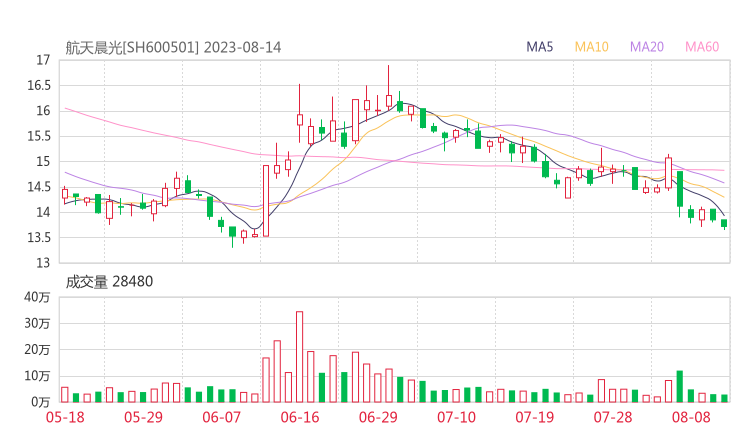Click the 10万 volume axis label
Screen dimensions: 740x440
click(37, 376)
